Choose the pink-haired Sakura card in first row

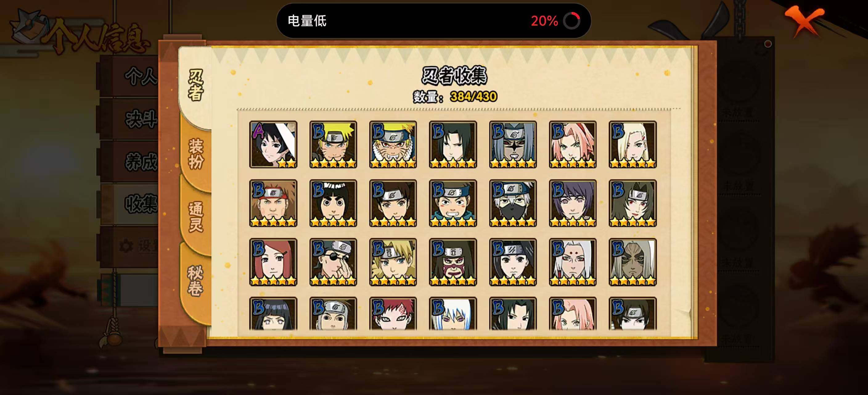pos(573,144)
